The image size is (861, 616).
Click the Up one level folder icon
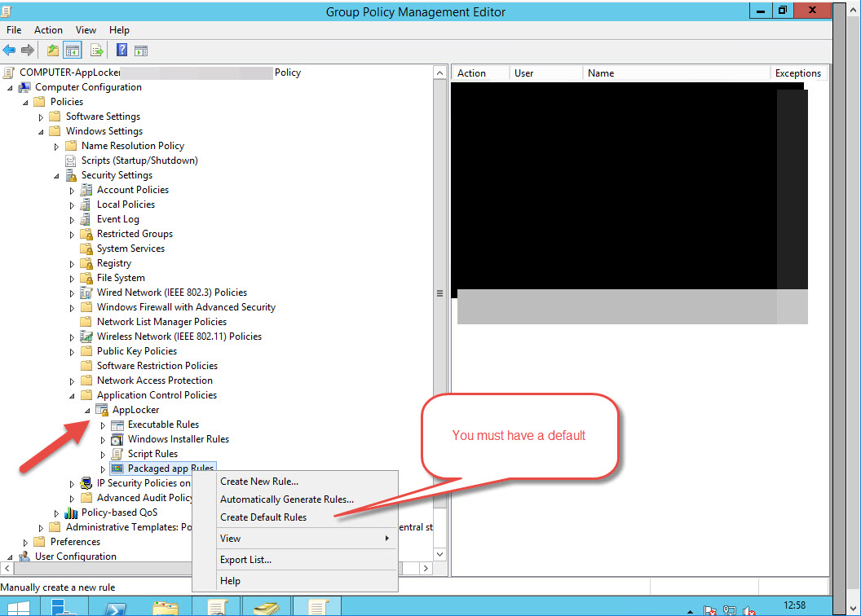pos(53,51)
